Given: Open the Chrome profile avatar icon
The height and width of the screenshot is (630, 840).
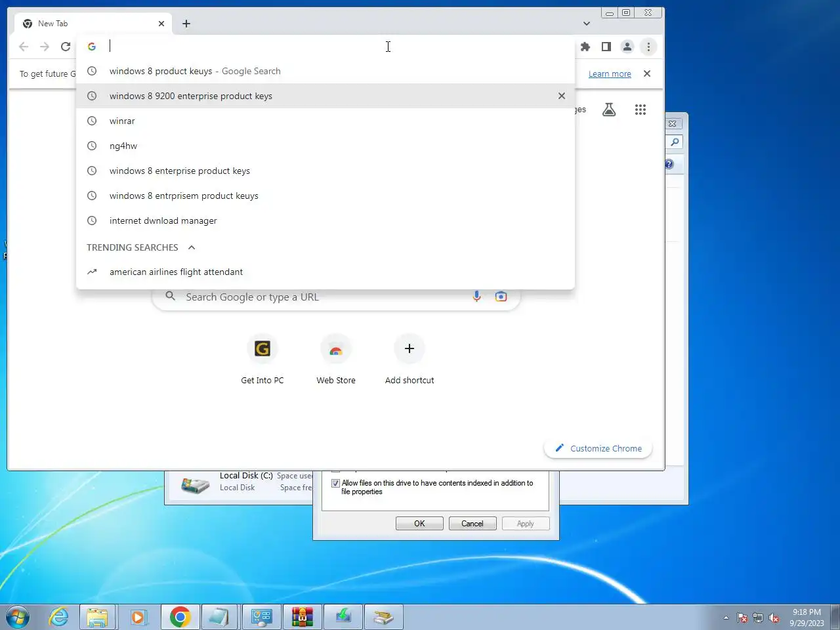Looking at the screenshot, I should (x=627, y=47).
